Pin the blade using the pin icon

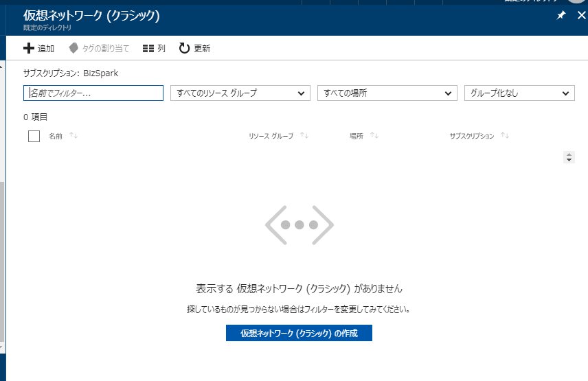pyautogui.click(x=561, y=15)
